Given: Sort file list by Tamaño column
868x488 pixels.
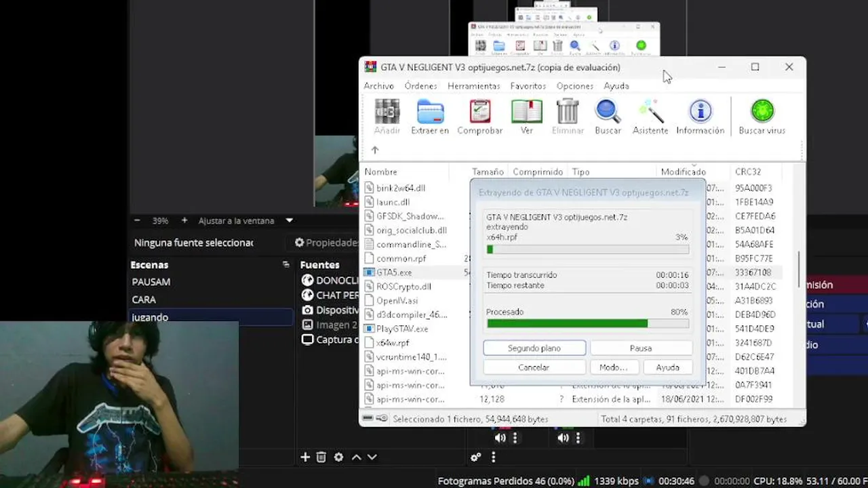Looking at the screenshot, I should click(488, 172).
